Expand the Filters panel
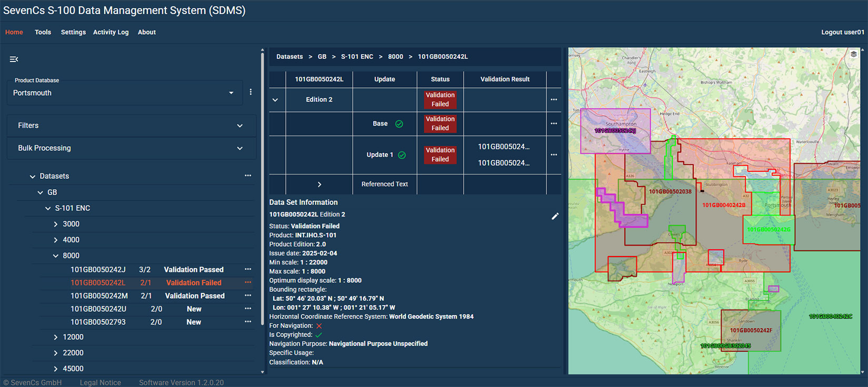Screen dimensions: 868x387 132,126
